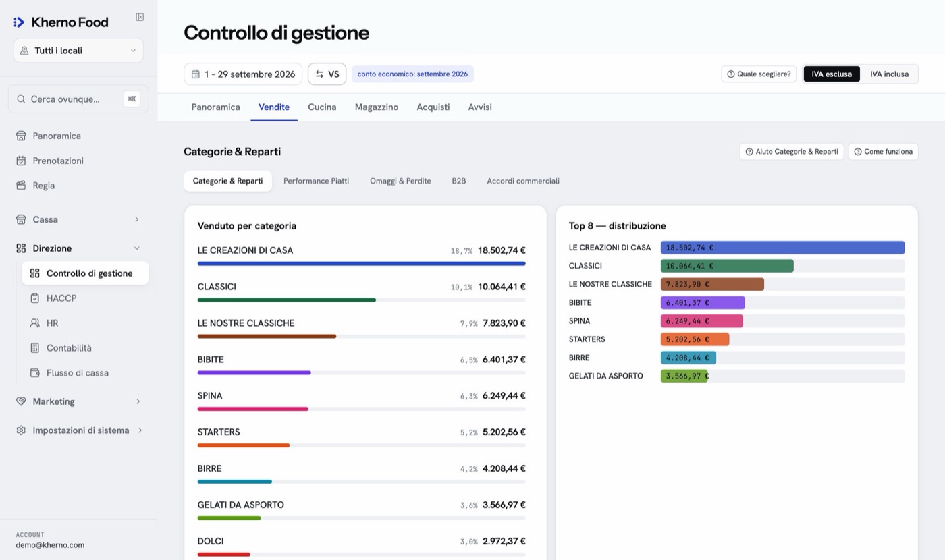This screenshot has height=560, width=945.
Task: Click the search magnifier icon
Action: click(22, 99)
